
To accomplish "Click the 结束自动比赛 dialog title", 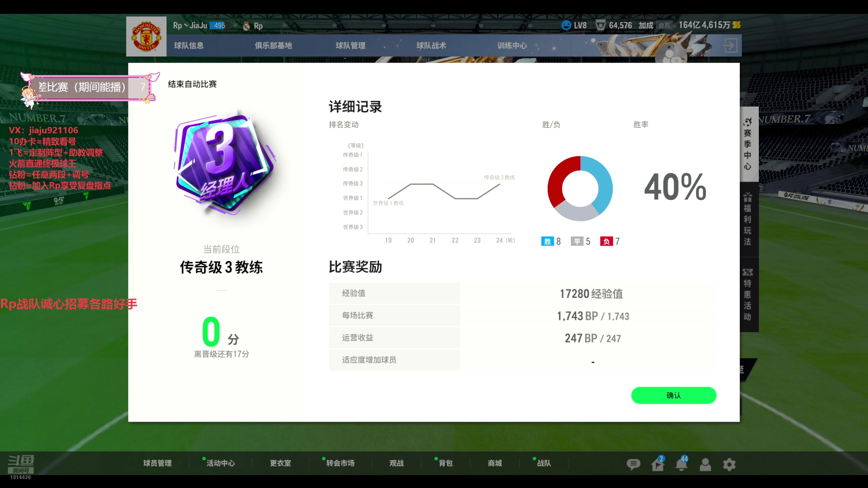I will click(192, 84).
